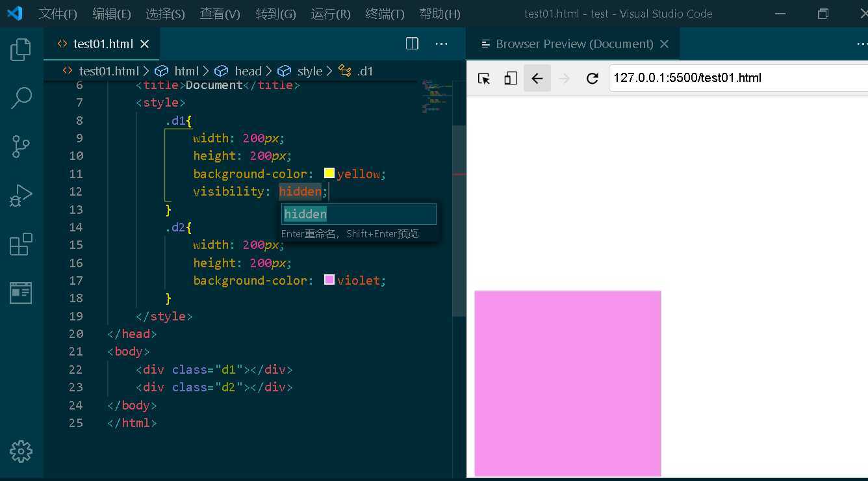Open the 帮助(H) menu
Screen dimensions: 868x481
click(x=440, y=14)
